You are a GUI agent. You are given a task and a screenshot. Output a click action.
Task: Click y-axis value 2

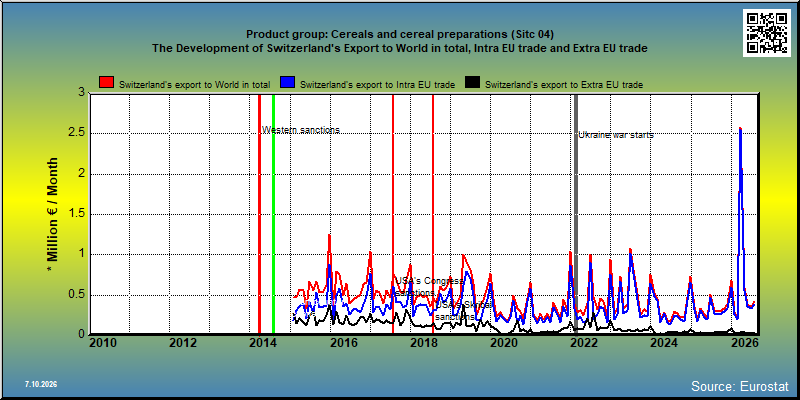tap(82, 174)
